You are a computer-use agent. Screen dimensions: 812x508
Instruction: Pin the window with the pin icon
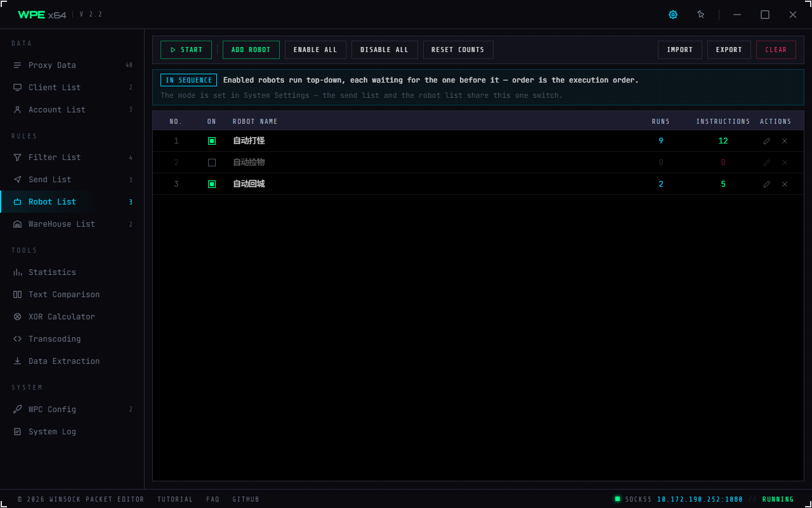pos(701,15)
